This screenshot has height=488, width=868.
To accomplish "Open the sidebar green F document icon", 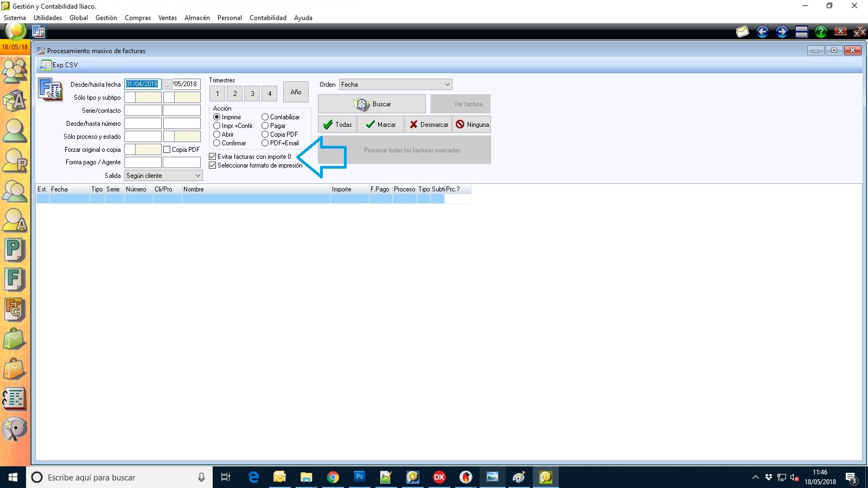I will [15, 280].
